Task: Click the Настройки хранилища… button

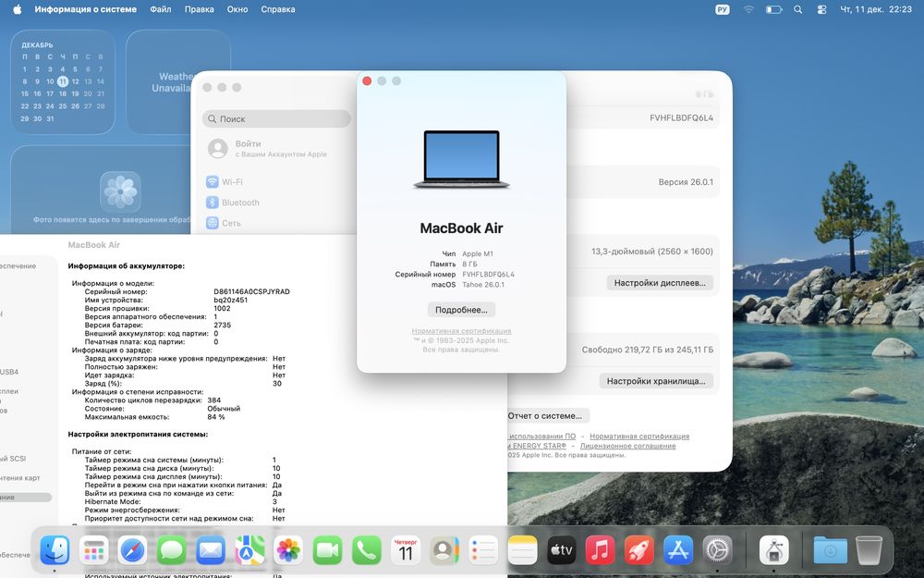Action: [656, 381]
